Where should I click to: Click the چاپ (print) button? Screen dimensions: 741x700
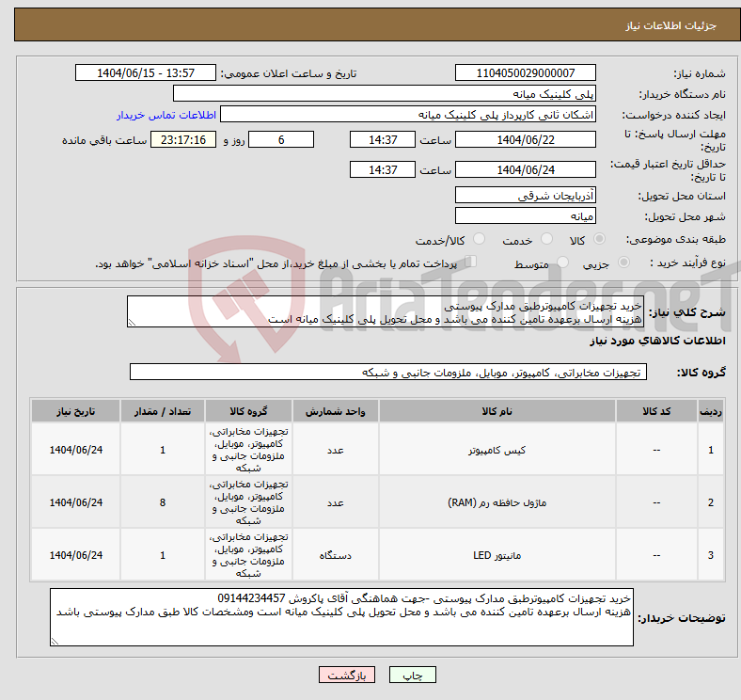click(x=412, y=675)
